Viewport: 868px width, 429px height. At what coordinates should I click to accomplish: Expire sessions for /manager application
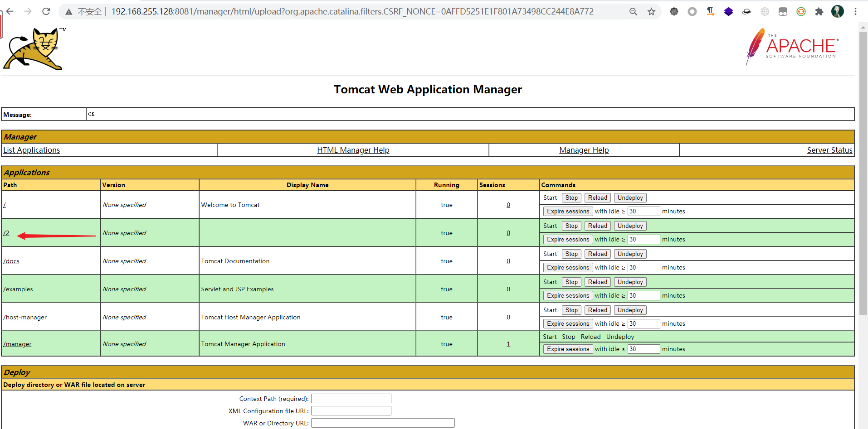coord(568,349)
